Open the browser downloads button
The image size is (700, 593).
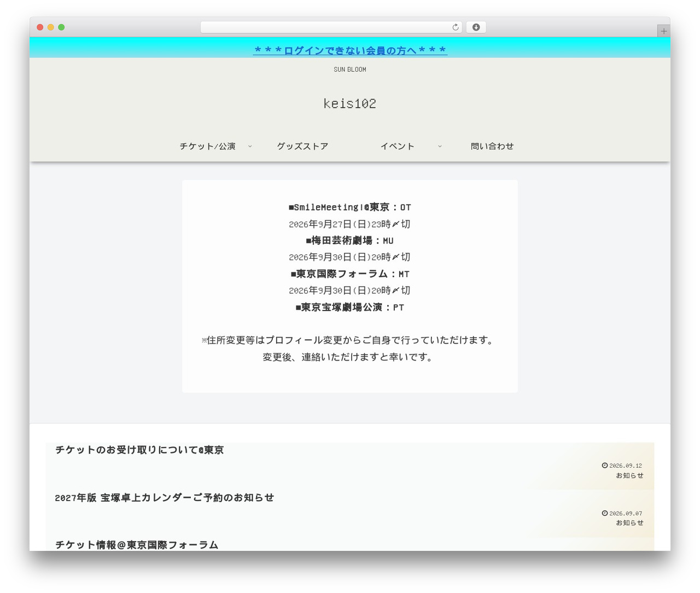(x=476, y=27)
